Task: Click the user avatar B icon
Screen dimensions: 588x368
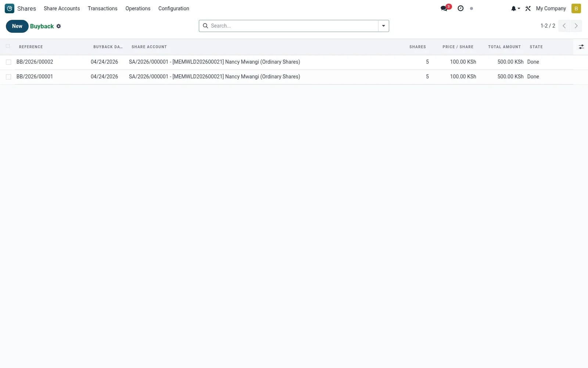Action: click(576, 8)
